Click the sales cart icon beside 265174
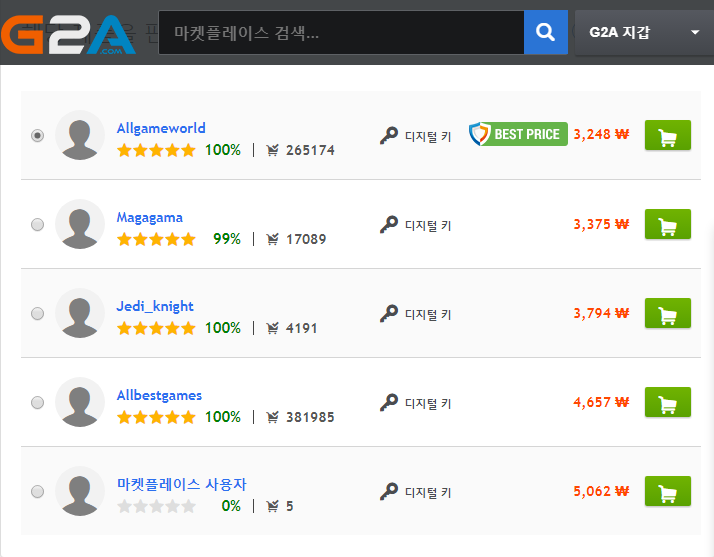Viewport: 714px width, 557px height. click(272, 150)
